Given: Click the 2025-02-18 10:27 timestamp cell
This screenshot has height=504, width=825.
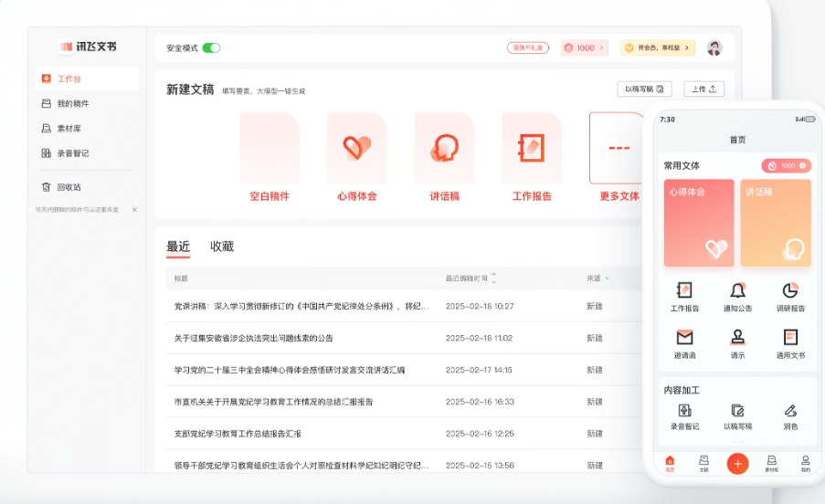Looking at the screenshot, I should (x=480, y=307).
